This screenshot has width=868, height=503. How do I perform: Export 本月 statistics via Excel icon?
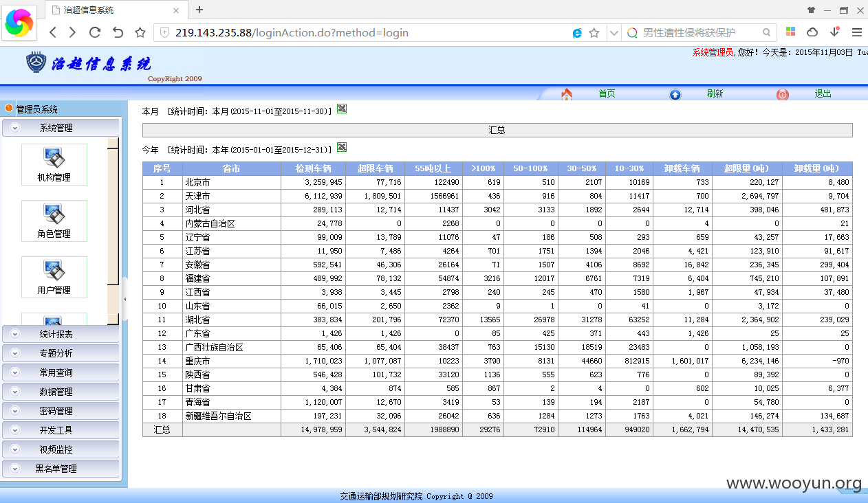click(x=342, y=109)
